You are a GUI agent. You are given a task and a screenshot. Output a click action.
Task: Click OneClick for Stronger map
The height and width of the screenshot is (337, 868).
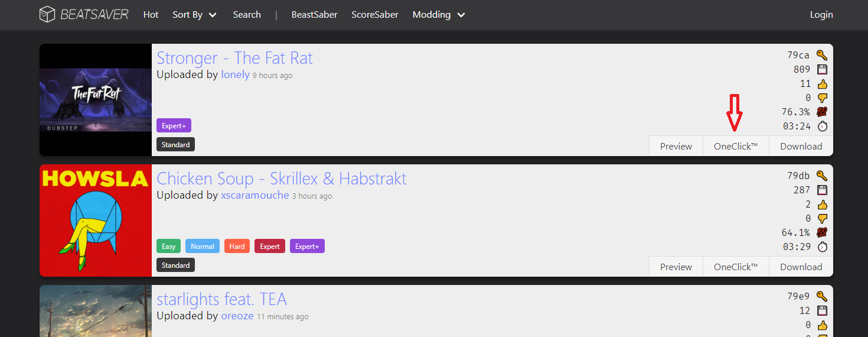coord(736,146)
